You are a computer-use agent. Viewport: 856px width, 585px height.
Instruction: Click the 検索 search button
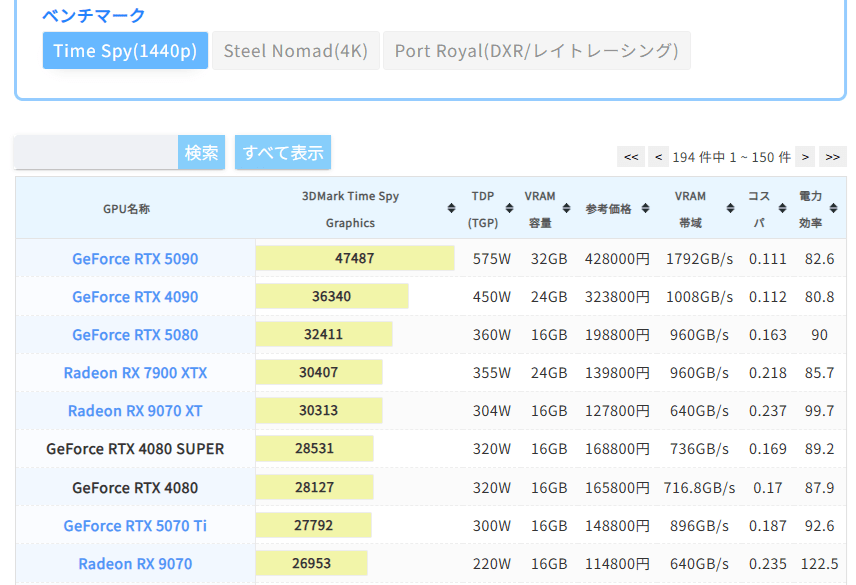[201, 152]
